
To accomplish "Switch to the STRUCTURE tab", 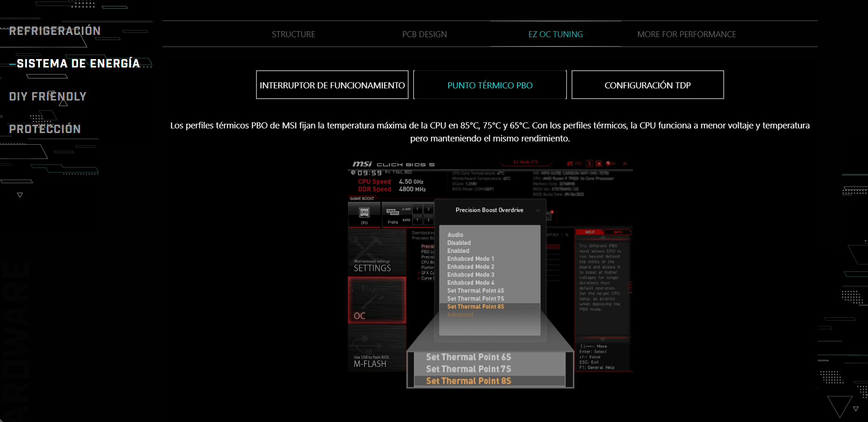I will (294, 34).
